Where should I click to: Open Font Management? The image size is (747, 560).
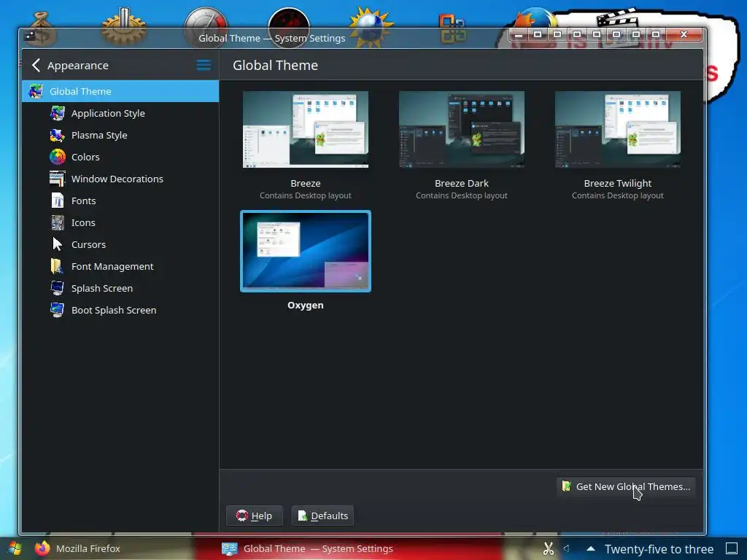point(120,267)
